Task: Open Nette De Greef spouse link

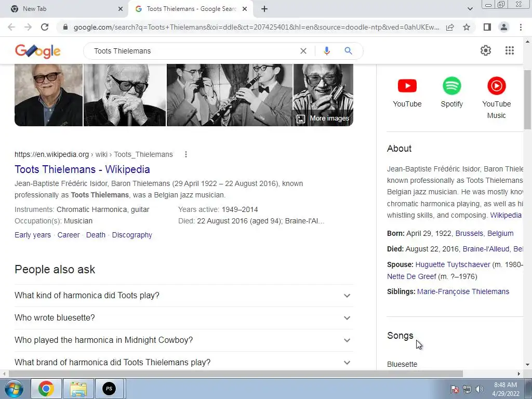Action: pos(411,276)
